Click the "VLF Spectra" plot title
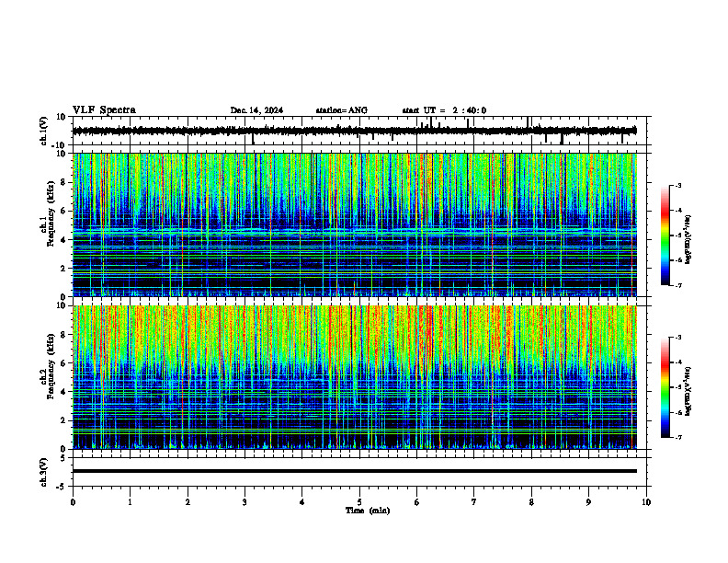The height and width of the screenshot is (563, 728). point(104,110)
